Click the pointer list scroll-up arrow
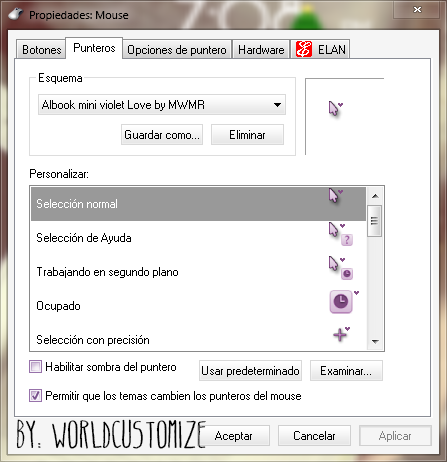 tap(375, 196)
